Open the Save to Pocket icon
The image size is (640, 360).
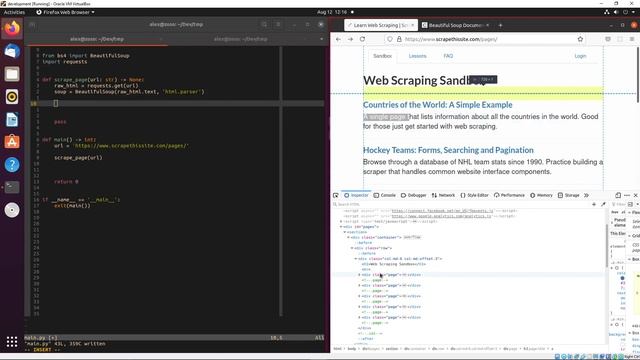(x=608, y=39)
